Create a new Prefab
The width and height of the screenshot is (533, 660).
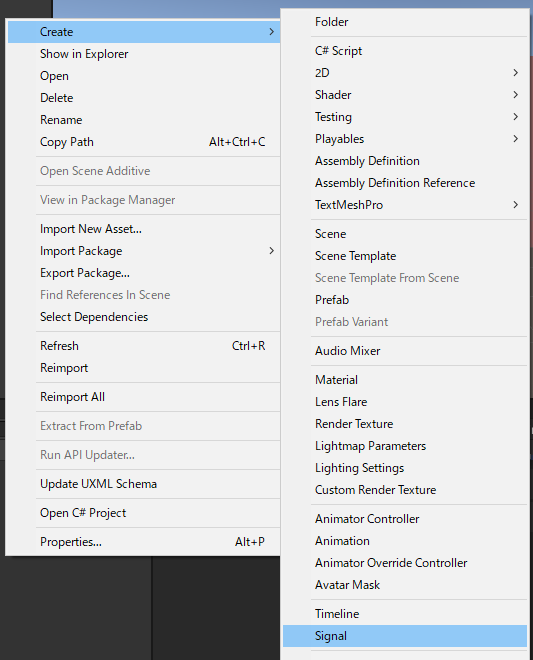click(405, 300)
